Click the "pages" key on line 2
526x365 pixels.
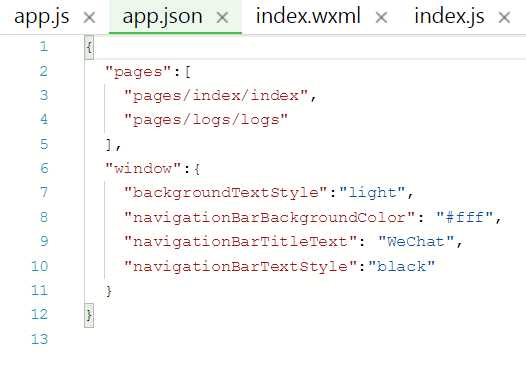click(139, 72)
